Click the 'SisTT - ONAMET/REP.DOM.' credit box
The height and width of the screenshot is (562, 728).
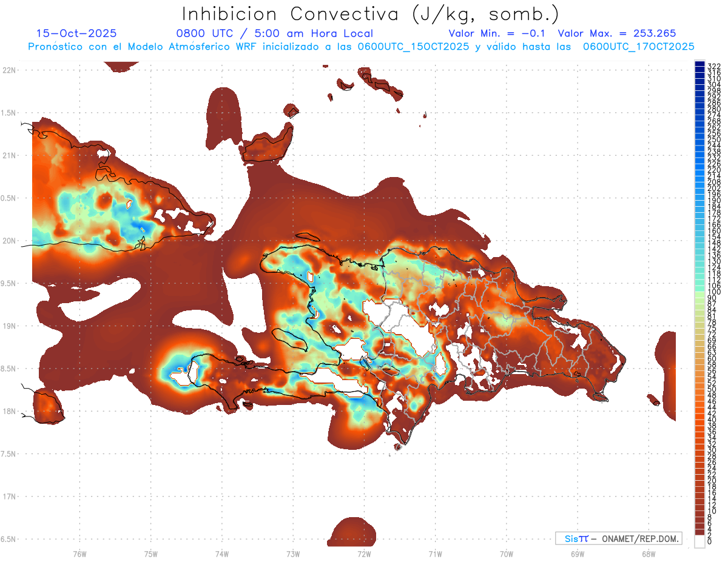[618, 538]
